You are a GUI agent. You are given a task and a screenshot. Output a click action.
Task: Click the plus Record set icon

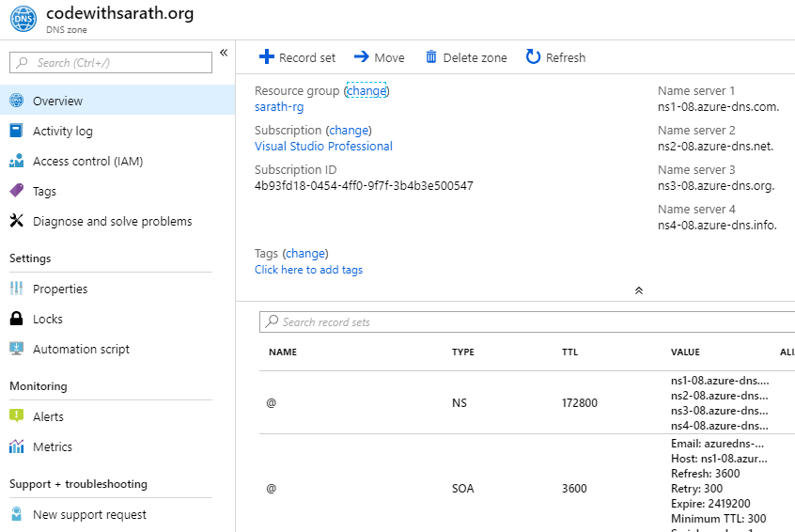tap(266, 57)
